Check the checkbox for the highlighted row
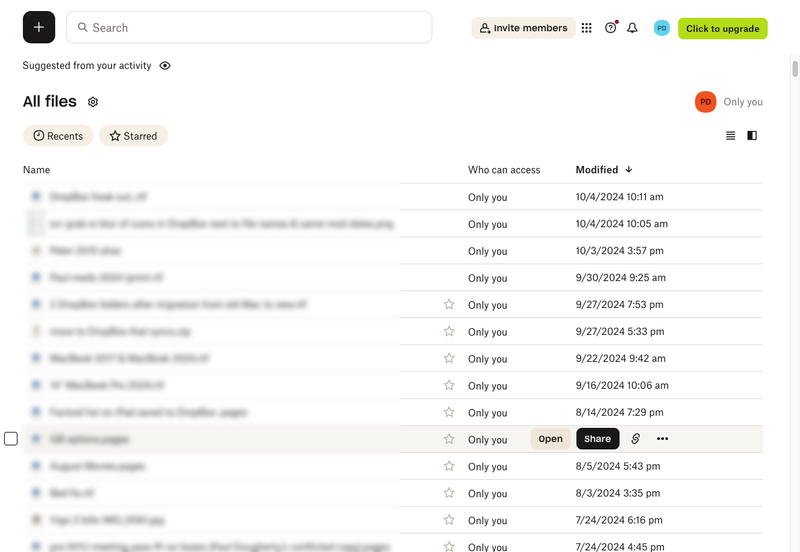 pos(11,439)
